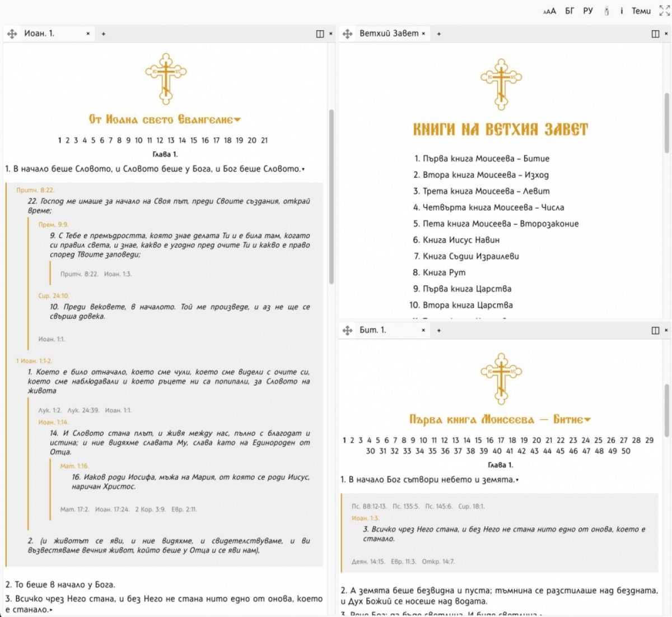Add a new tab in Бит. 1. pane
Viewport: 672px width, 617px height.
pos(439,330)
